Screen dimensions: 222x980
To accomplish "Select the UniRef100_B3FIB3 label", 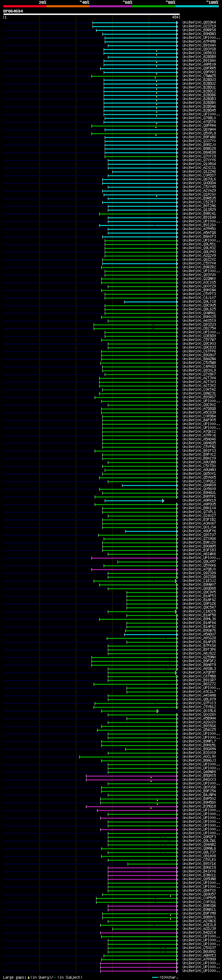I will coord(199,550).
